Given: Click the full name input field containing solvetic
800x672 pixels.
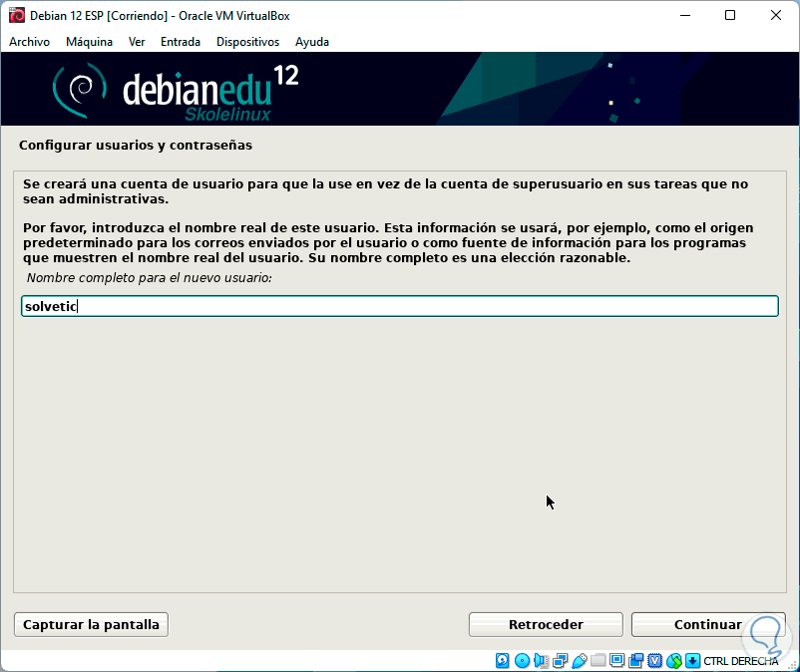Looking at the screenshot, I should coord(399,306).
